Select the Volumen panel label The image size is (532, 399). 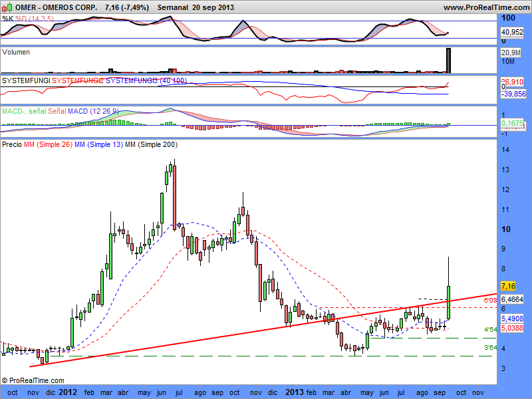click(15, 52)
